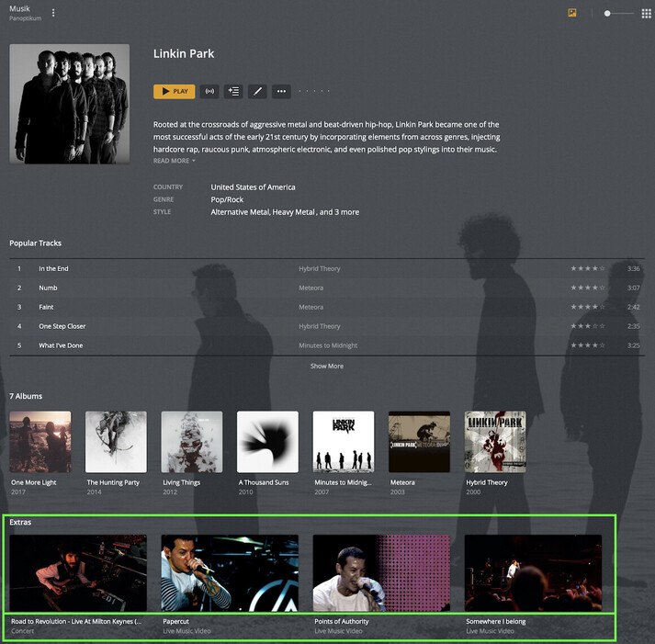Play the track In the End

pos(53,268)
